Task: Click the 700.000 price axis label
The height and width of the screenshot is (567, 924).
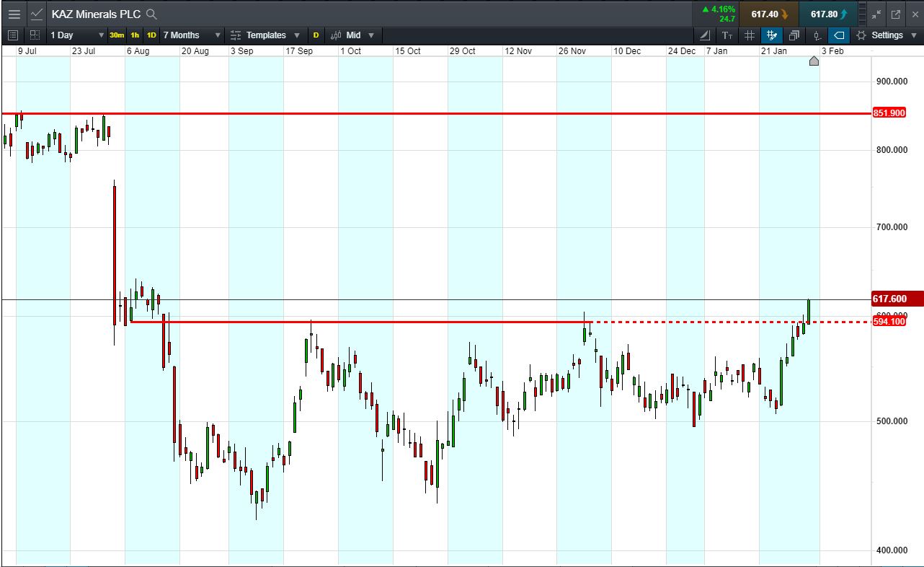Action: pos(892,227)
